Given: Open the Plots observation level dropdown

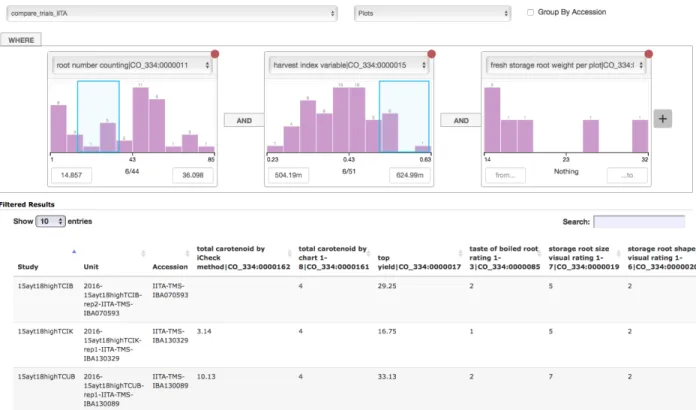Looking at the screenshot, I should (432, 13).
